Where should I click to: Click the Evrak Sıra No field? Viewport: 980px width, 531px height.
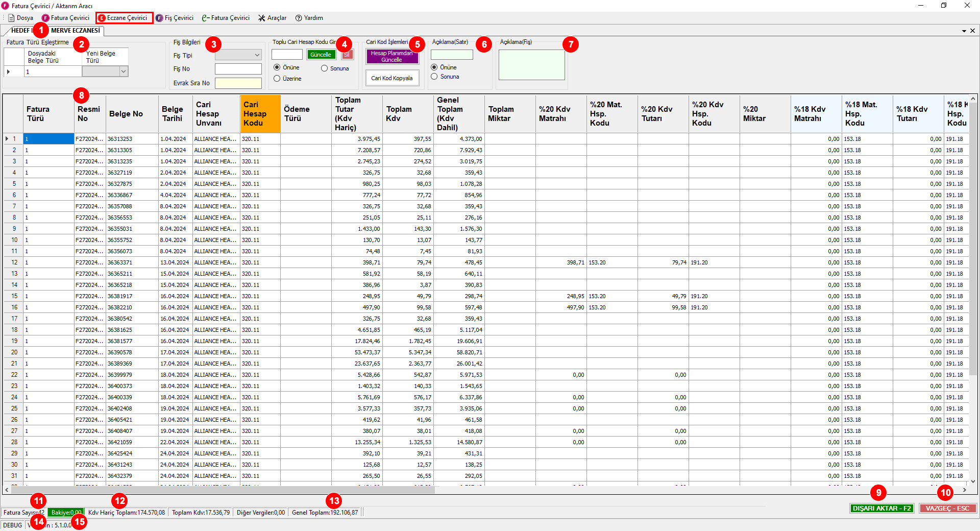click(x=238, y=83)
